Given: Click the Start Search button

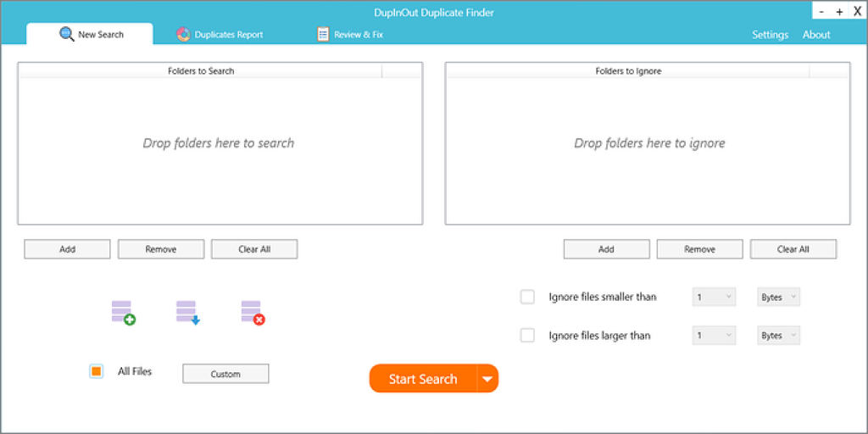Looking at the screenshot, I should (x=423, y=379).
